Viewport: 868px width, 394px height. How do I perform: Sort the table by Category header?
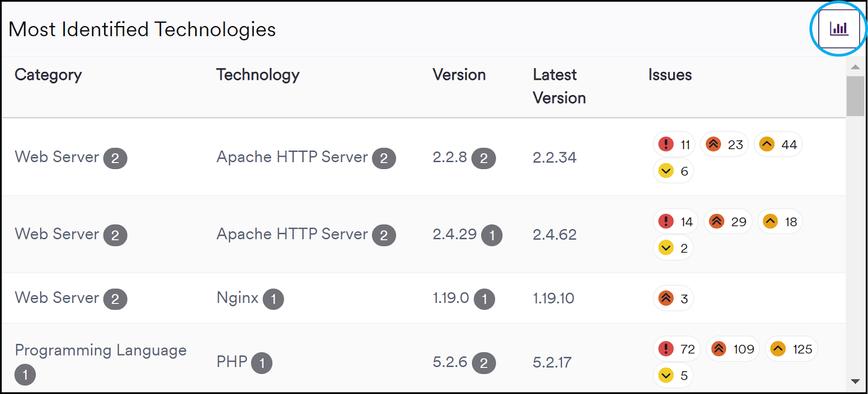(x=48, y=75)
